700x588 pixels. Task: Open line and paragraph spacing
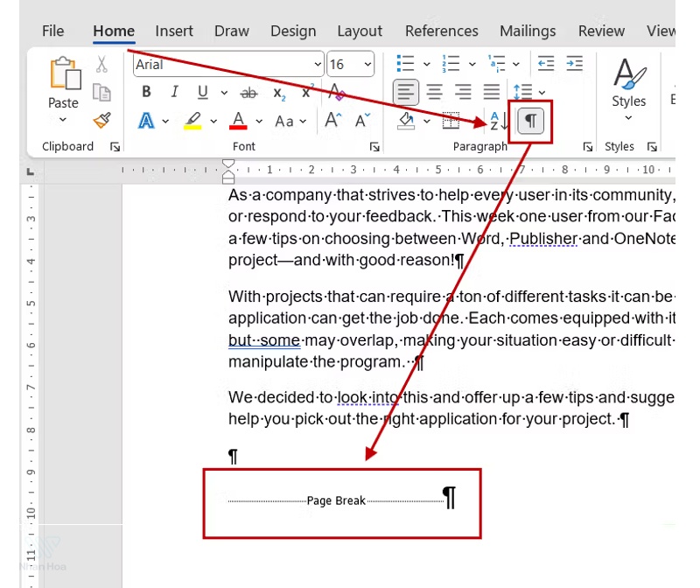(522, 92)
